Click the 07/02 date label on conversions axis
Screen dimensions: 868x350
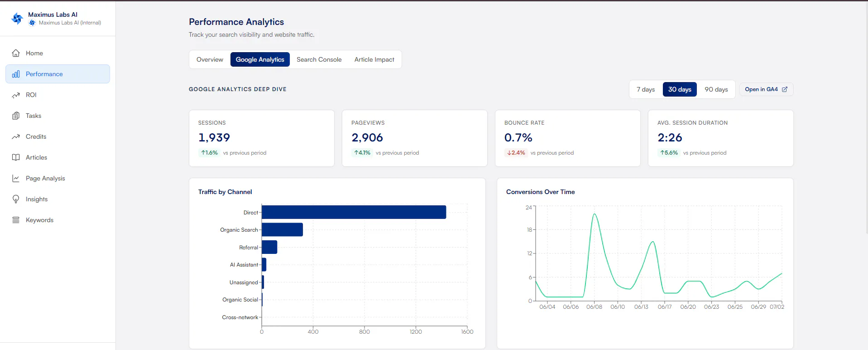[x=777, y=307]
